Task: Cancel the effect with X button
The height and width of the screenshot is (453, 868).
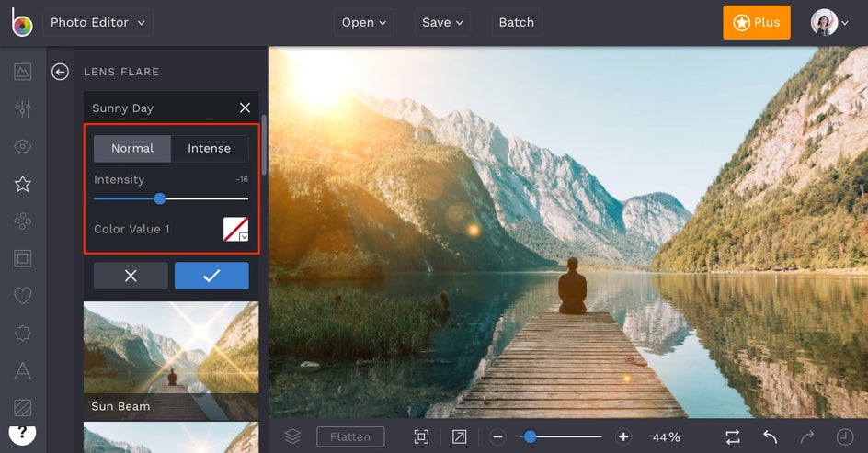Action: pyautogui.click(x=131, y=276)
